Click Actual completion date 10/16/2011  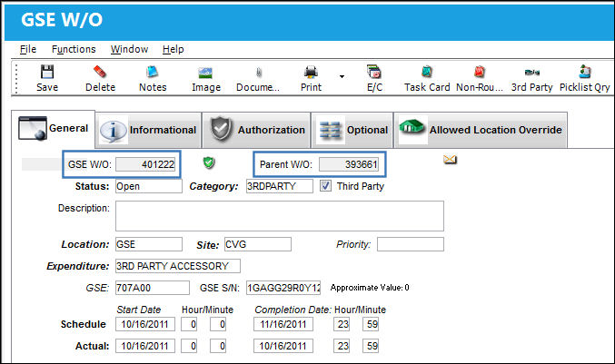[x=283, y=347]
